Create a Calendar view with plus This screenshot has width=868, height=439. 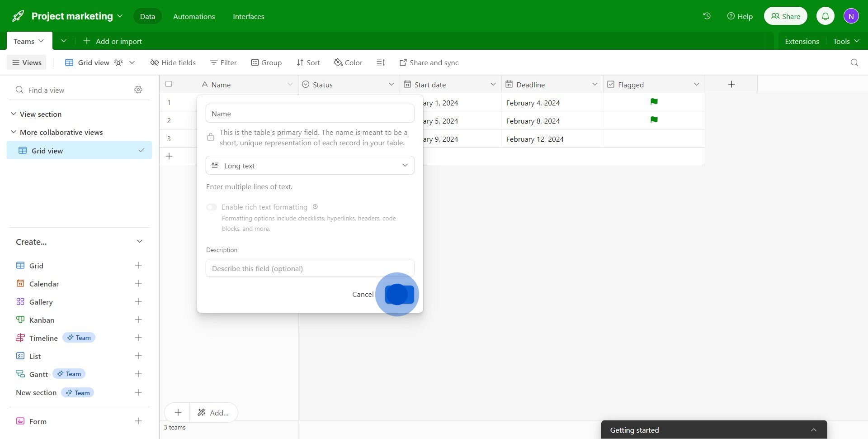coord(138,284)
